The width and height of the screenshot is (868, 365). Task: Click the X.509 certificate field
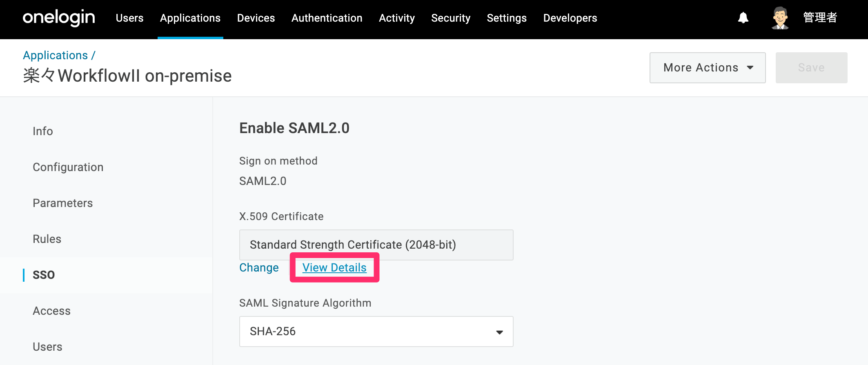pyautogui.click(x=376, y=245)
